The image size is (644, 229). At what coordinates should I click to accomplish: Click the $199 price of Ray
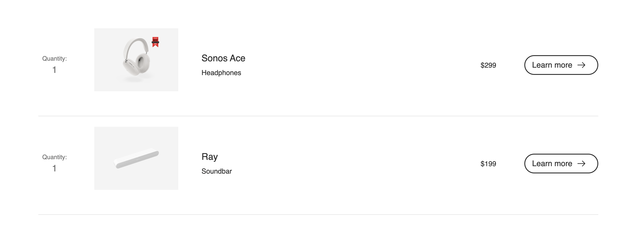coord(488,164)
